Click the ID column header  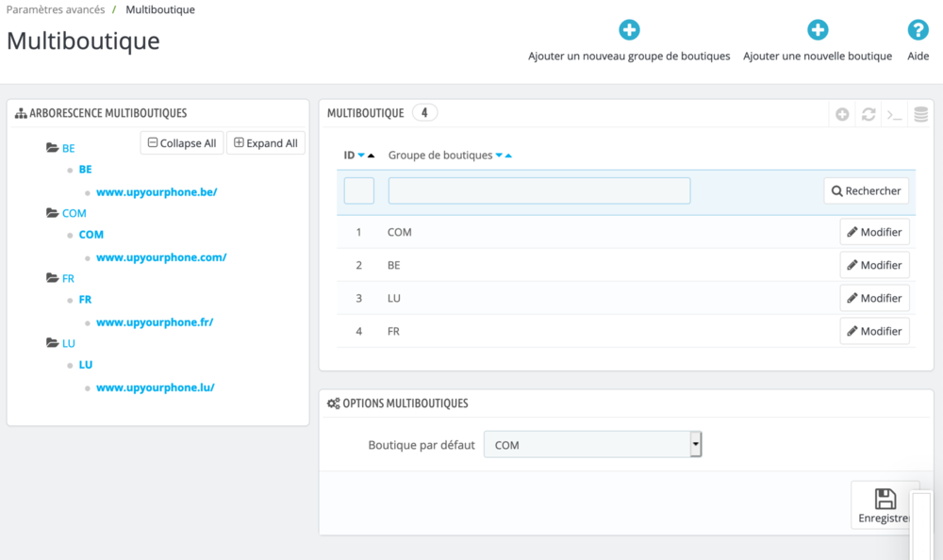[x=349, y=156]
